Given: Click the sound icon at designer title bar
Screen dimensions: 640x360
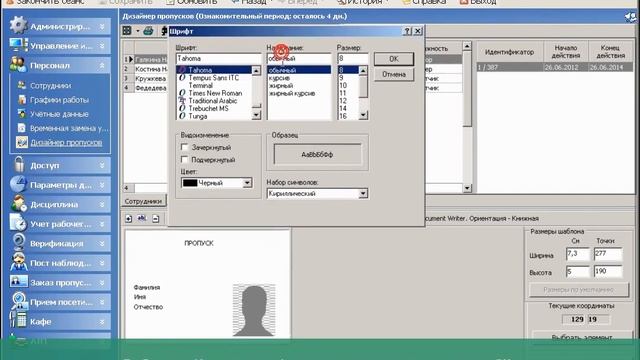Looking at the screenshot, I should [x=631, y=17].
